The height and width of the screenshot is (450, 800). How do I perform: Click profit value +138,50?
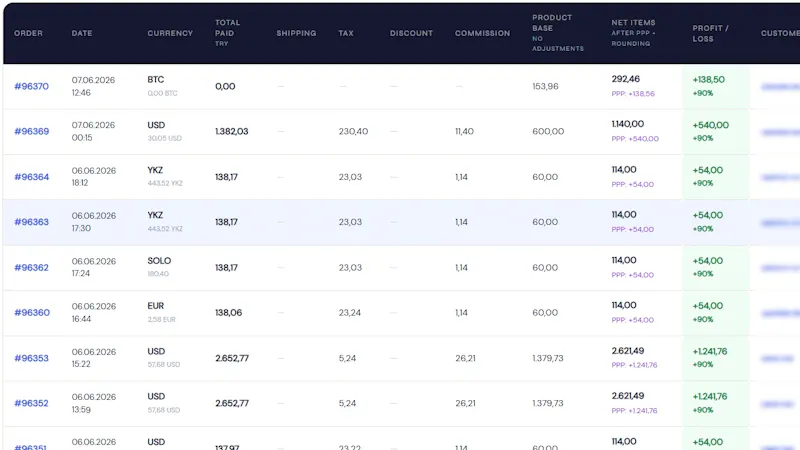tap(708, 80)
